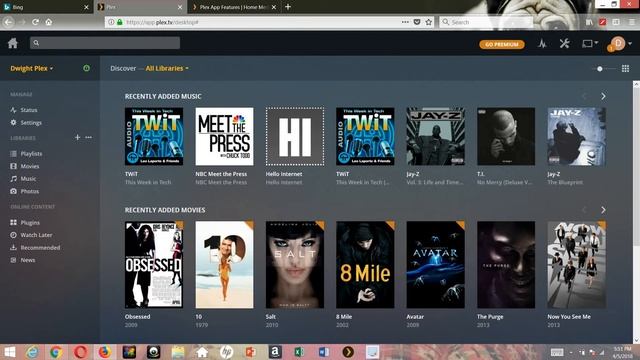Open Status in the sidebar
Screen dimensions: 640x360
pos(29,110)
